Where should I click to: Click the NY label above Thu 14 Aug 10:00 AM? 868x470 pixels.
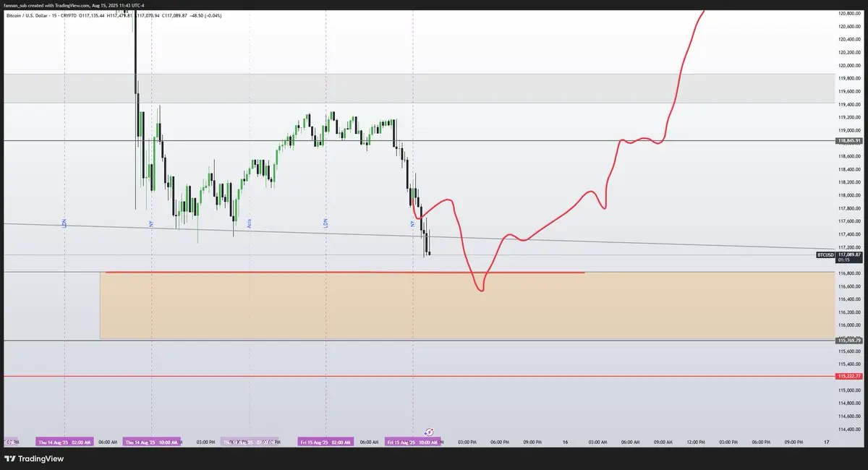tap(151, 224)
